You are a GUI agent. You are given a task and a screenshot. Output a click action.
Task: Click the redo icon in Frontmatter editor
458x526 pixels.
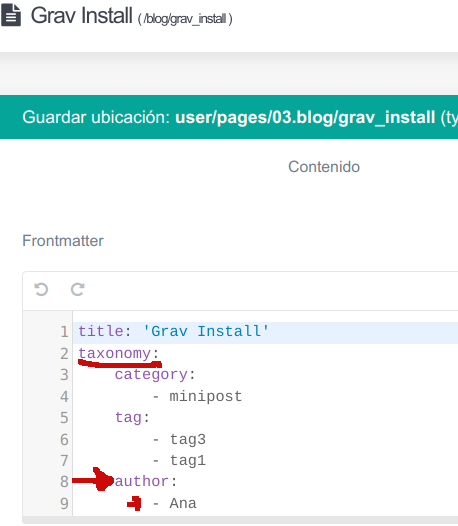[x=78, y=290]
